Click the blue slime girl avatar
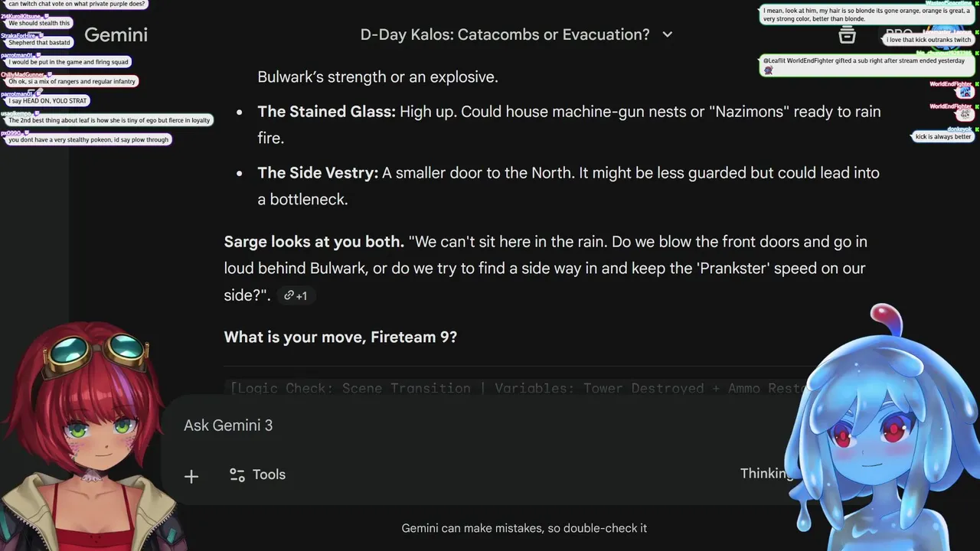Viewport: 980px width, 551px height. [880, 436]
